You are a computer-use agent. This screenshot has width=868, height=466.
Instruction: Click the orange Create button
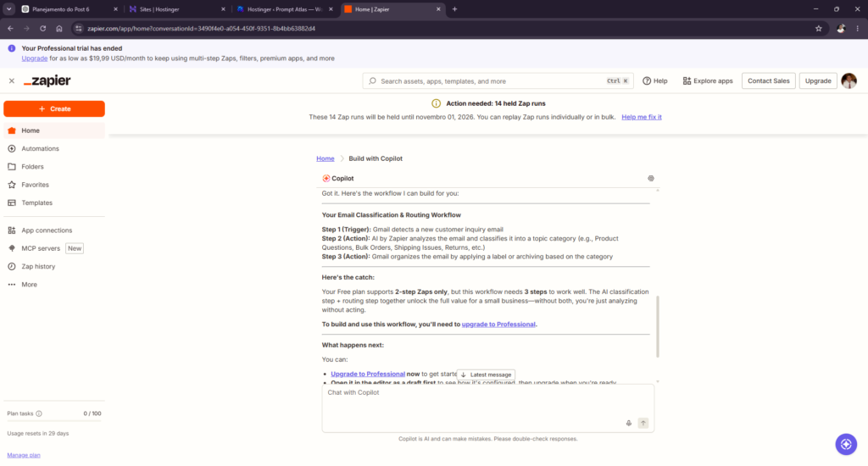click(x=54, y=109)
